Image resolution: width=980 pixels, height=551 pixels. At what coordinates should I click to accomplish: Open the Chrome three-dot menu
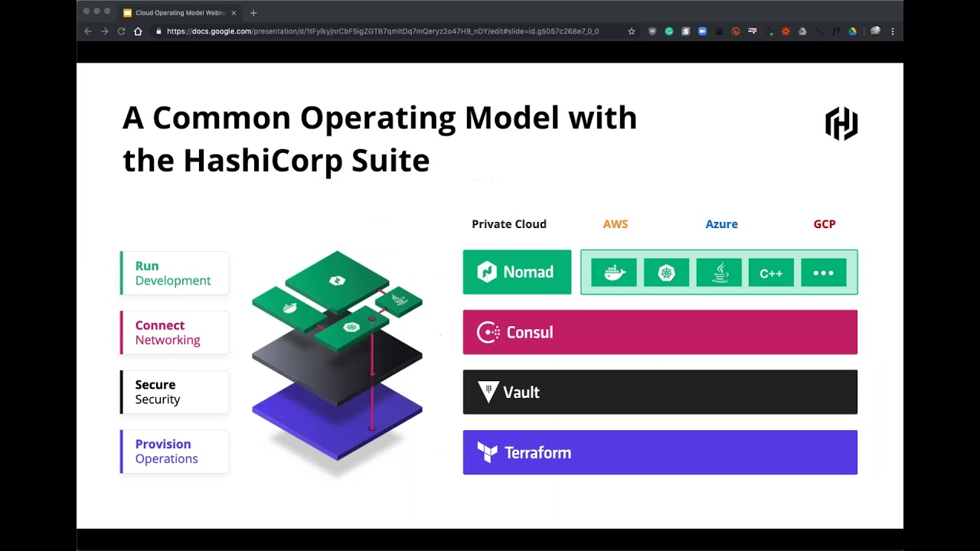(893, 31)
